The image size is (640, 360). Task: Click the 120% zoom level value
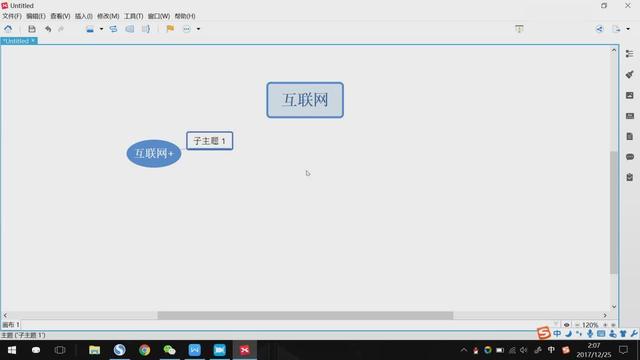pyautogui.click(x=590, y=325)
